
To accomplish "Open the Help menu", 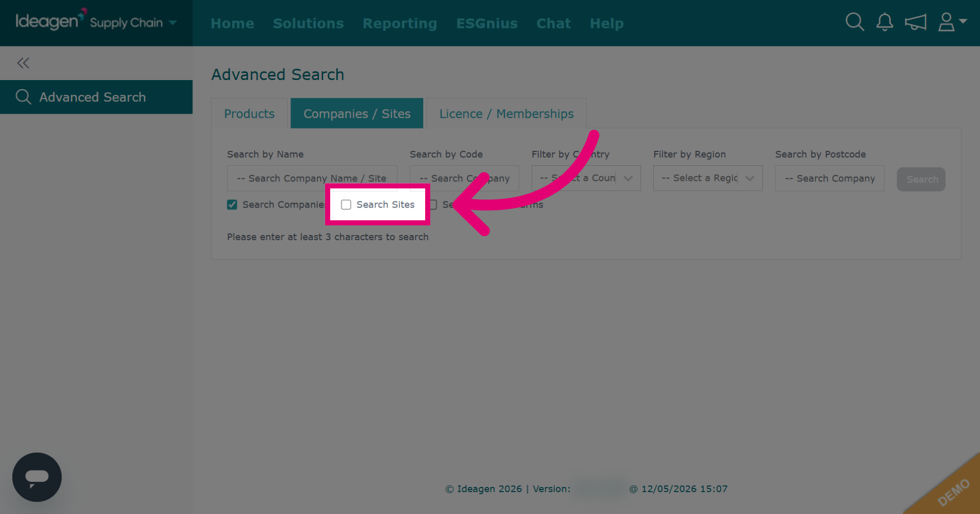I will 606,23.
